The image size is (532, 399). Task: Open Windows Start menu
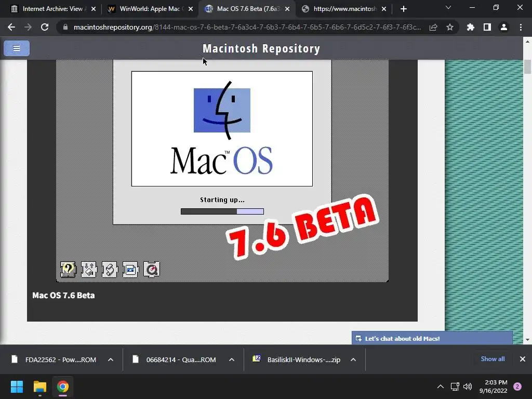coord(17,387)
